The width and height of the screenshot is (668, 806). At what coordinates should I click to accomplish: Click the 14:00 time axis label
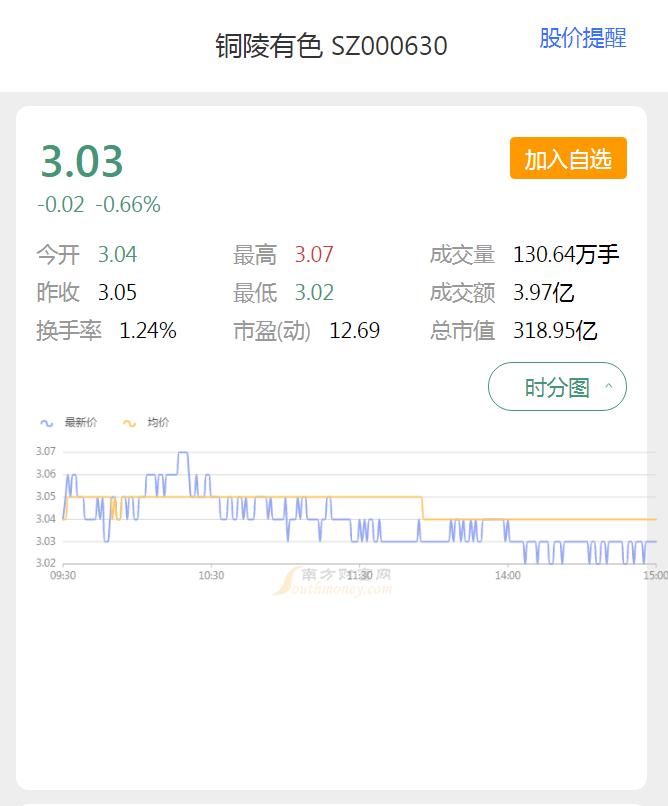(508, 575)
